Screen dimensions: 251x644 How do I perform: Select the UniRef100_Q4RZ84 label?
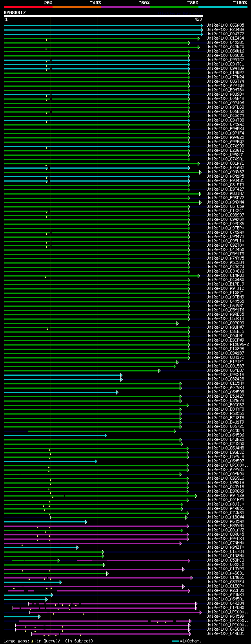pyautogui.click(x=225, y=604)
